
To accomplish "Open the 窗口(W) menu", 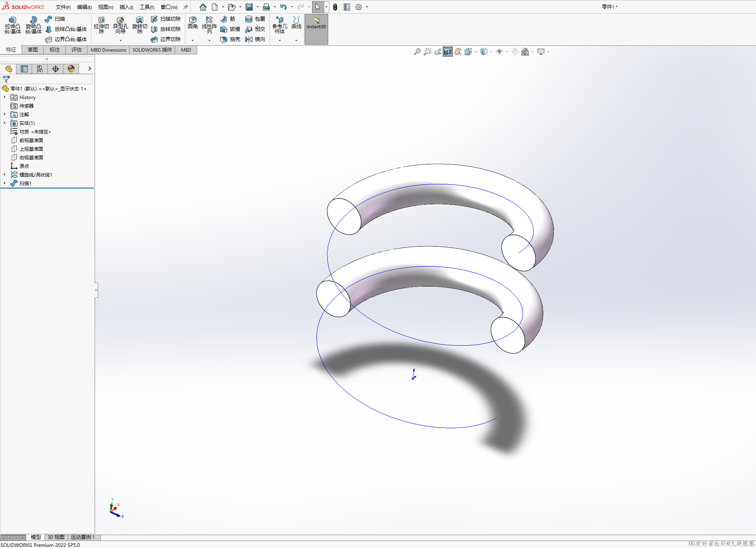I will (169, 7).
